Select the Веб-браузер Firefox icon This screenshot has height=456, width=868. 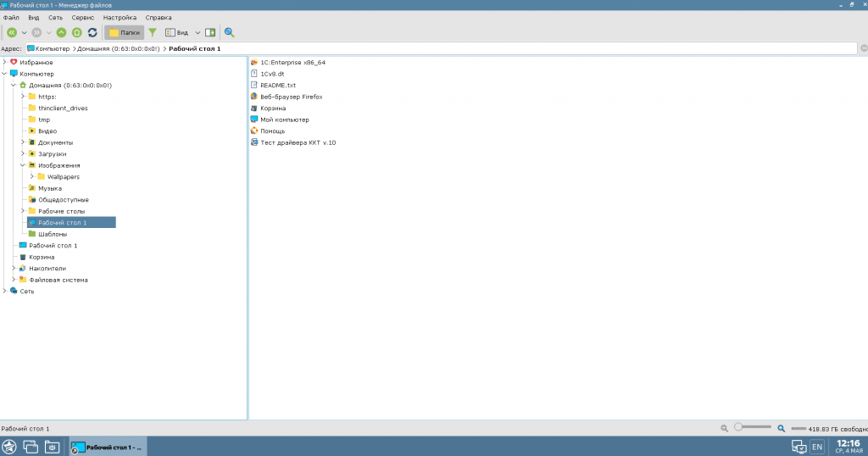click(x=254, y=97)
